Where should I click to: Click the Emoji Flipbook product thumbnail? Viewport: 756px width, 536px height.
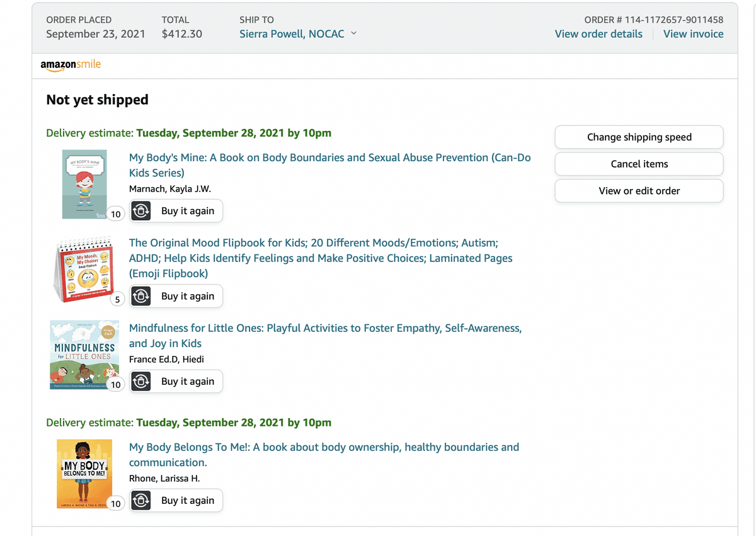pyautogui.click(x=83, y=271)
